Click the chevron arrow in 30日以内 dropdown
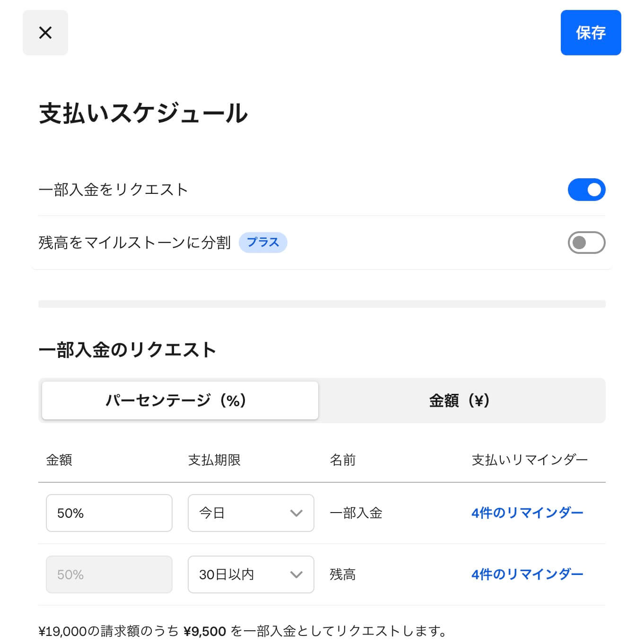This screenshot has width=644, height=644. click(296, 574)
